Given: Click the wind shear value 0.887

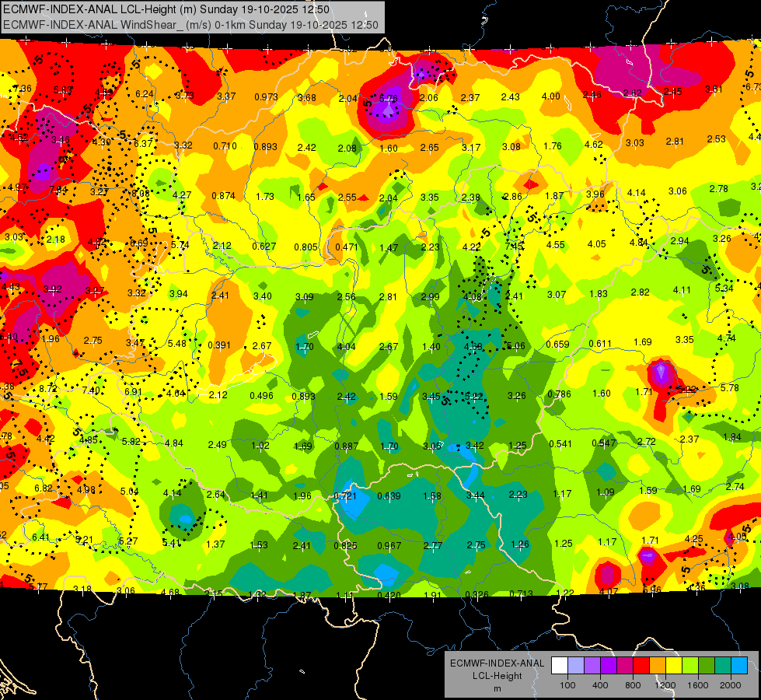Looking at the screenshot, I should click(347, 446).
